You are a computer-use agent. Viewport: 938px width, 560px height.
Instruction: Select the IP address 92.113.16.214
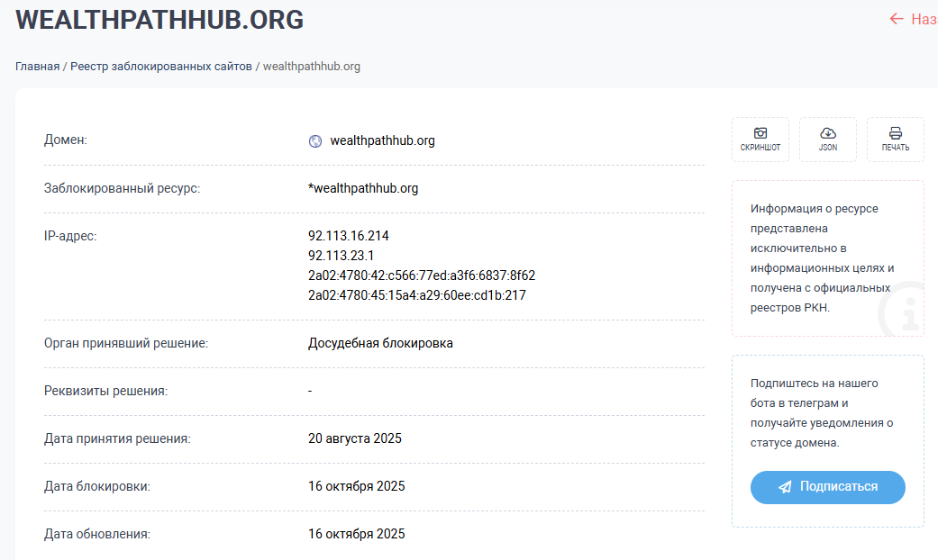click(349, 236)
